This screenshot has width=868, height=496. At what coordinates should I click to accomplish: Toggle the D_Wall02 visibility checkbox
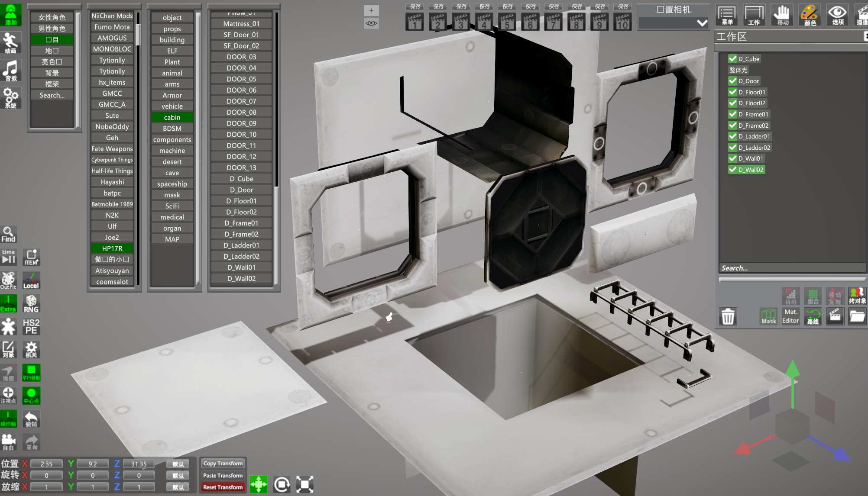pyautogui.click(x=732, y=170)
